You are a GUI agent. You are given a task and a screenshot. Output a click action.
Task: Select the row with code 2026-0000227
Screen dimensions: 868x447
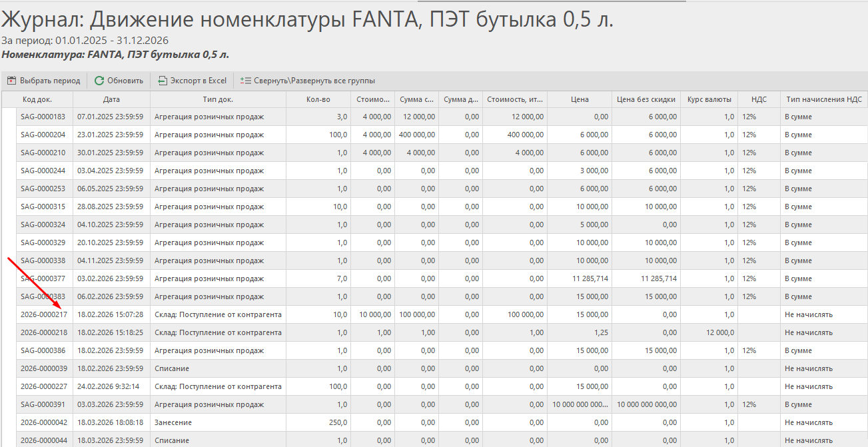click(x=44, y=386)
